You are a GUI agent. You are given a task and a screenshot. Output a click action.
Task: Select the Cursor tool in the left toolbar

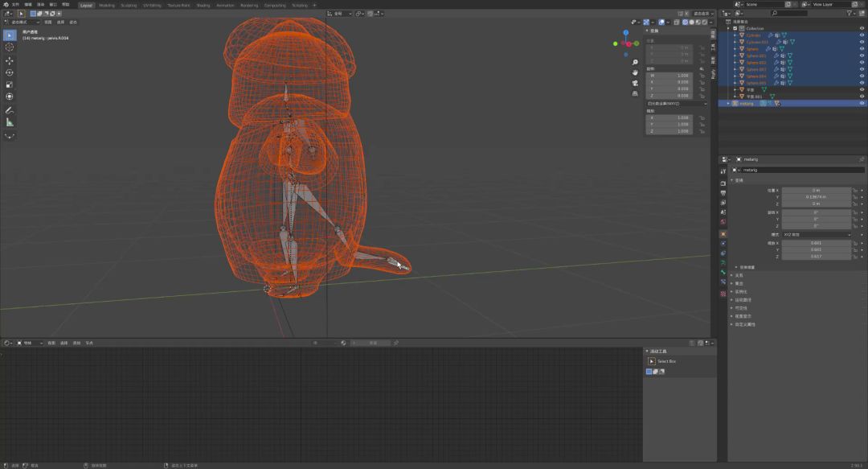pos(10,47)
